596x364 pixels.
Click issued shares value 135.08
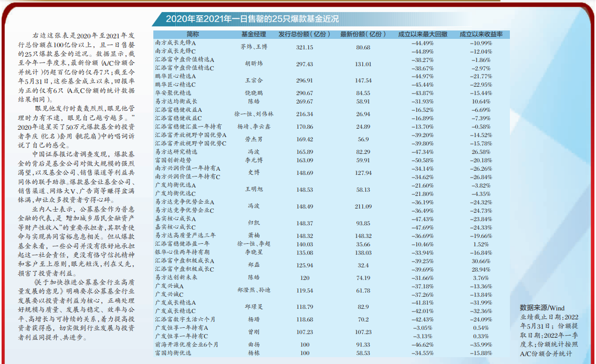pos(305,253)
